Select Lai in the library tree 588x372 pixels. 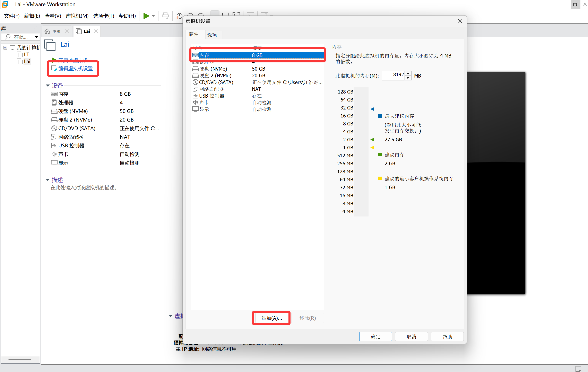point(27,62)
